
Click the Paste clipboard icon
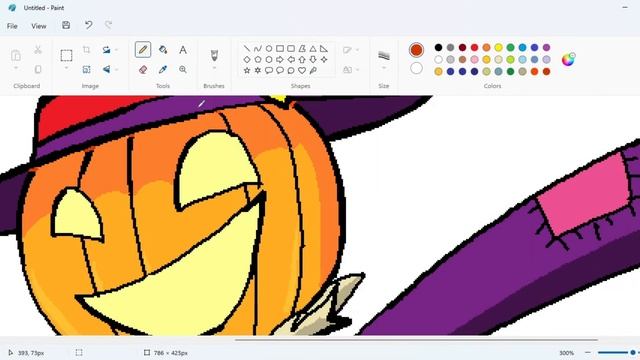pyautogui.click(x=16, y=55)
